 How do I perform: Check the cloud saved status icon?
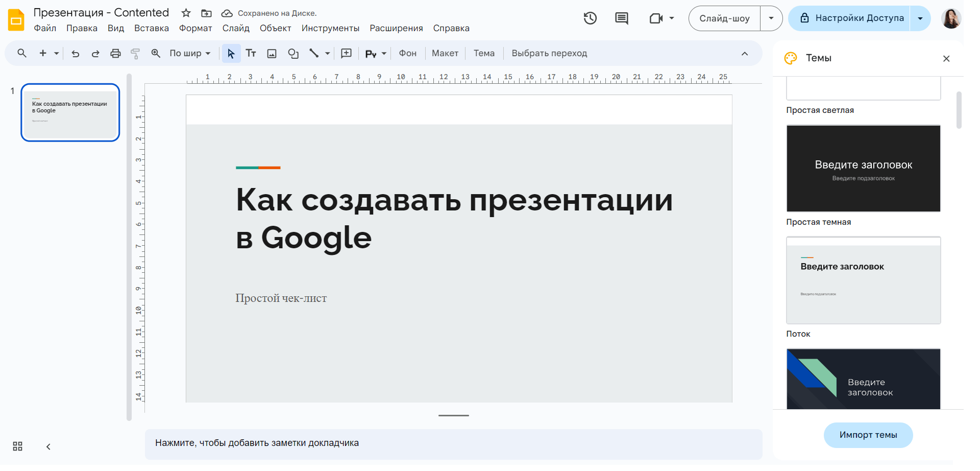[227, 13]
